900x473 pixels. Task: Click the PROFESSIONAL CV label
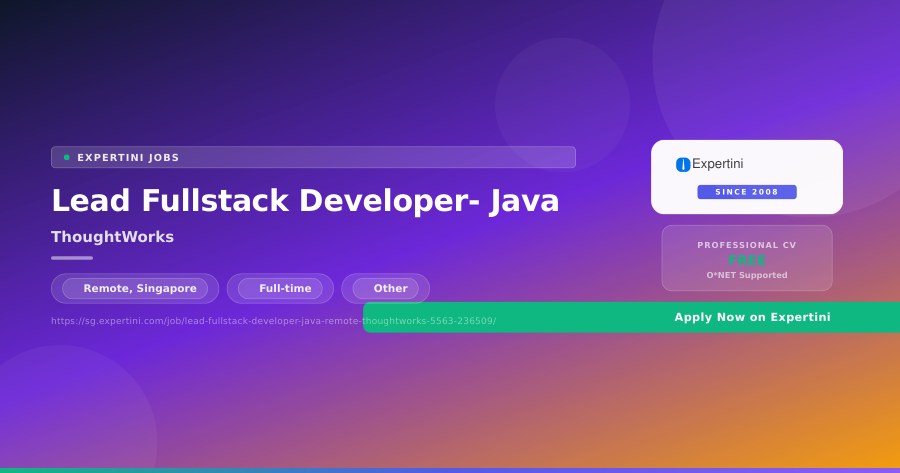point(747,245)
